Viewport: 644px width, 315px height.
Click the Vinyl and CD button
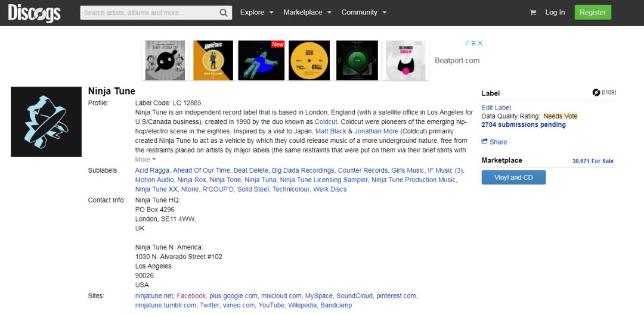(513, 177)
